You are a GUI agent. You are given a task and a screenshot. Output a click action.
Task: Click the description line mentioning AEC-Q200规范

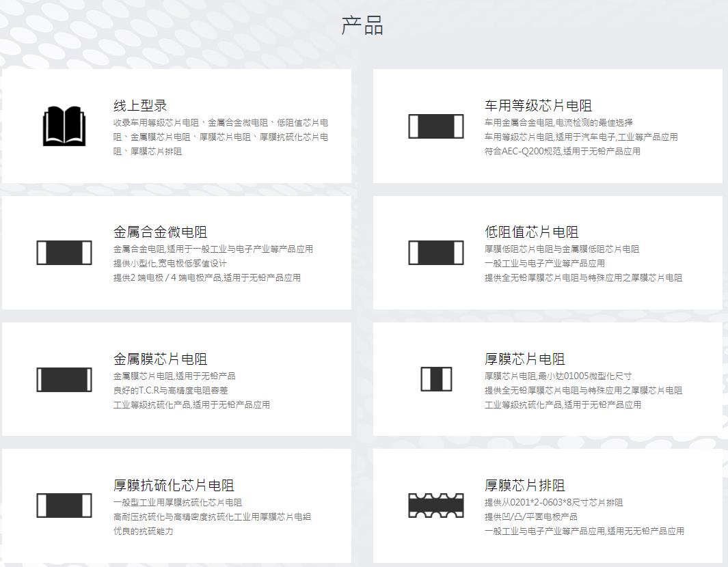point(562,152)
